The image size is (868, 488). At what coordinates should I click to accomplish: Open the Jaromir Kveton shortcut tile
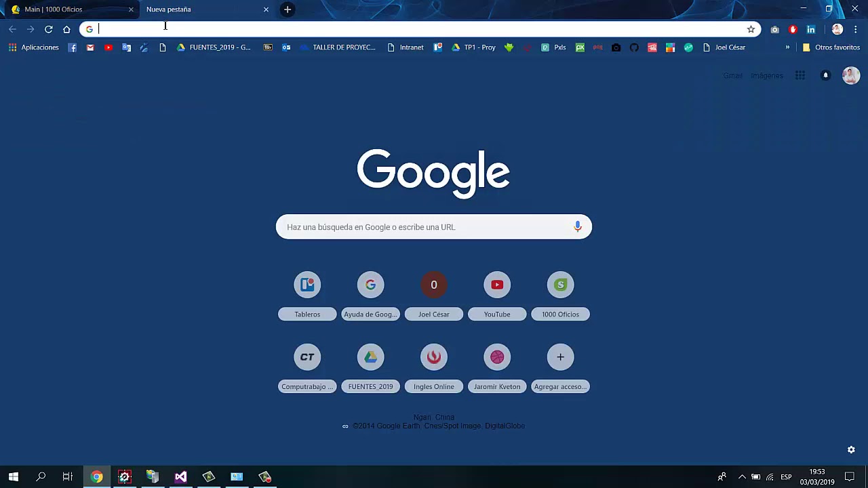(497, 368)
